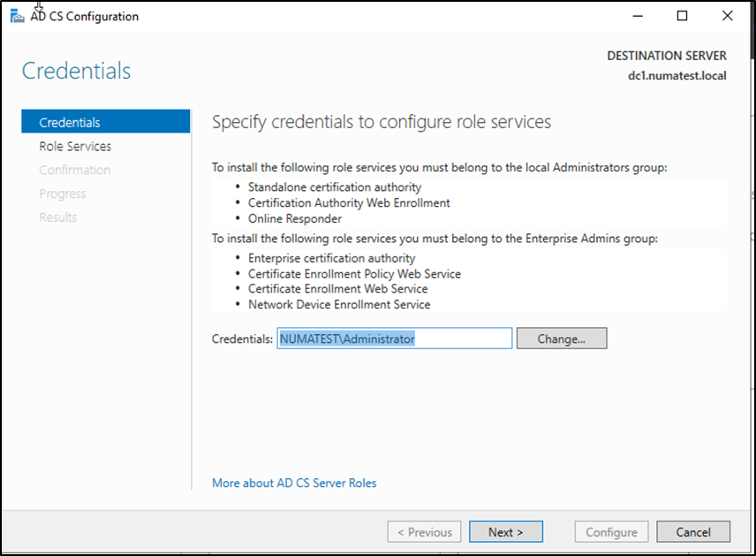Click the Credentials text field
This screenshot has width=756, height=556.
[x=394, y=339]
